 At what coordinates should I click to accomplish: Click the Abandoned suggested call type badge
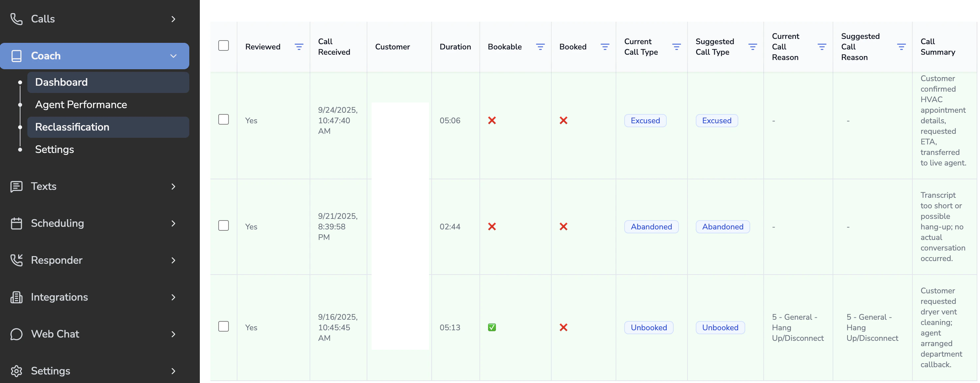tap(722, 227)
